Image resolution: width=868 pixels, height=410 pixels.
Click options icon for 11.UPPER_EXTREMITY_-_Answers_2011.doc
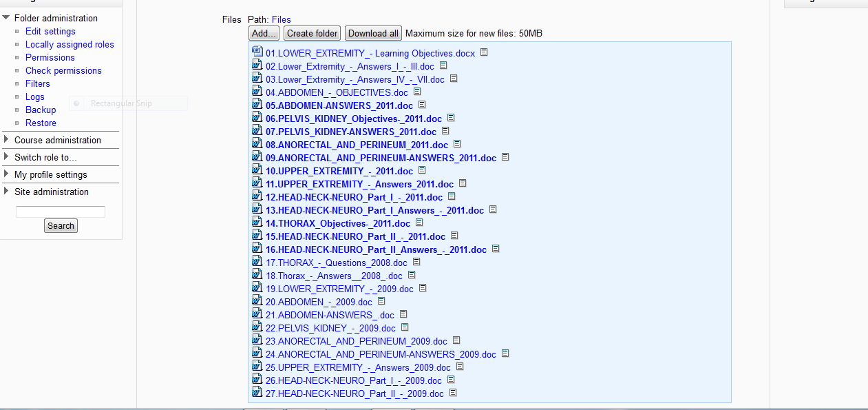[463, 183]
